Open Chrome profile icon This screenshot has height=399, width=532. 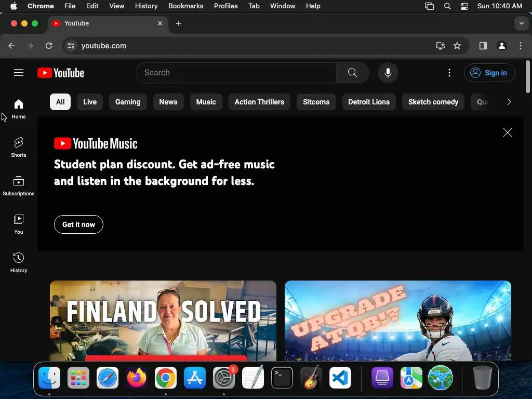tap(502, 46)
